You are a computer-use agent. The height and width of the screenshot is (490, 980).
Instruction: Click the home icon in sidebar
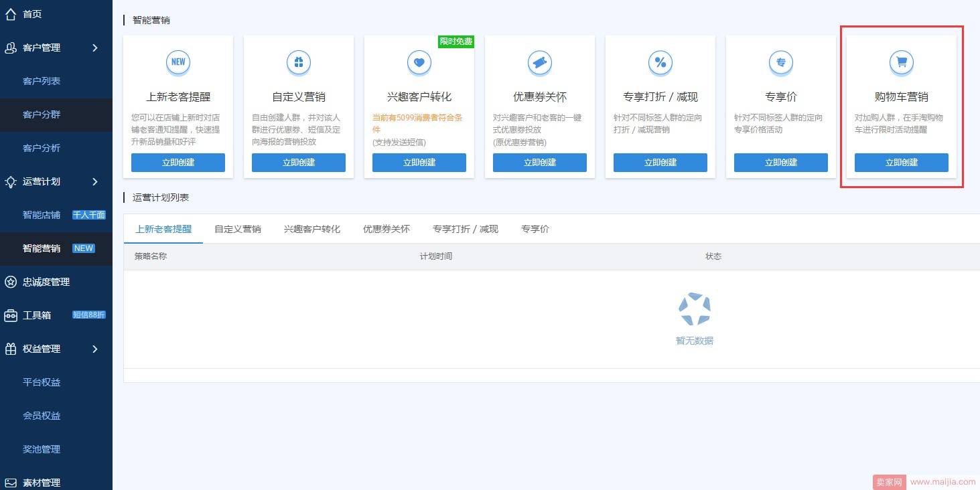pos(10,13)
